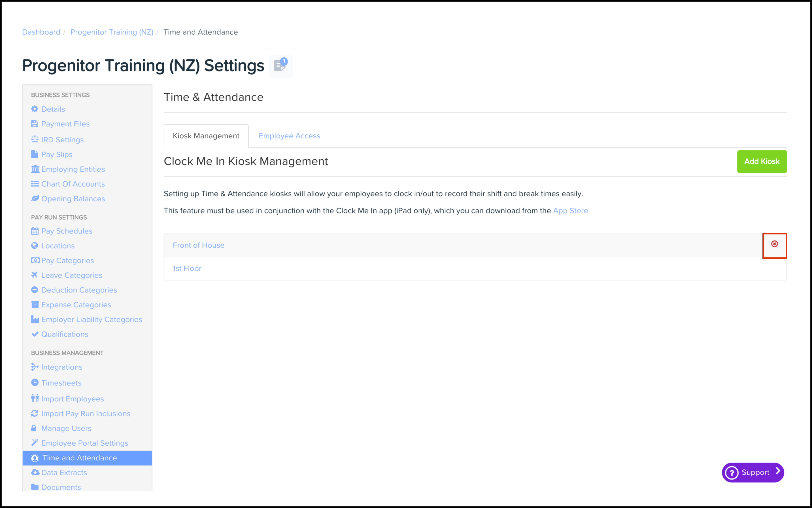Select the Kiosk Management tab
Viewport: 812px width, 508px height.
click(x=206, y=136)
